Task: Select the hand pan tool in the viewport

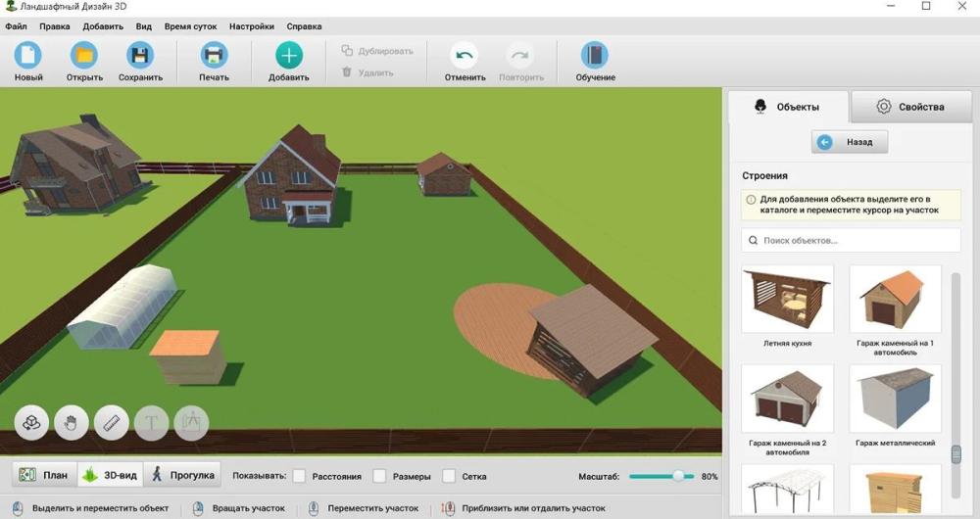Action: (72, 423)
